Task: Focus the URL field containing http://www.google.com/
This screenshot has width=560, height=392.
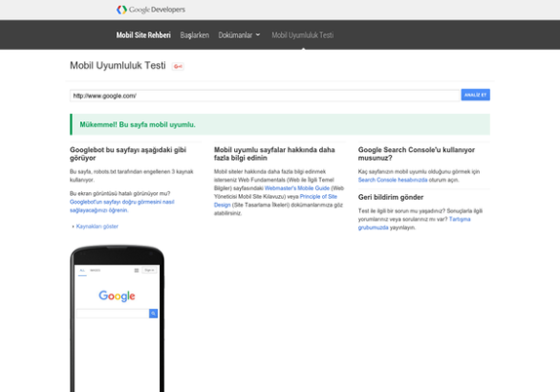Action: coord(264,96)
